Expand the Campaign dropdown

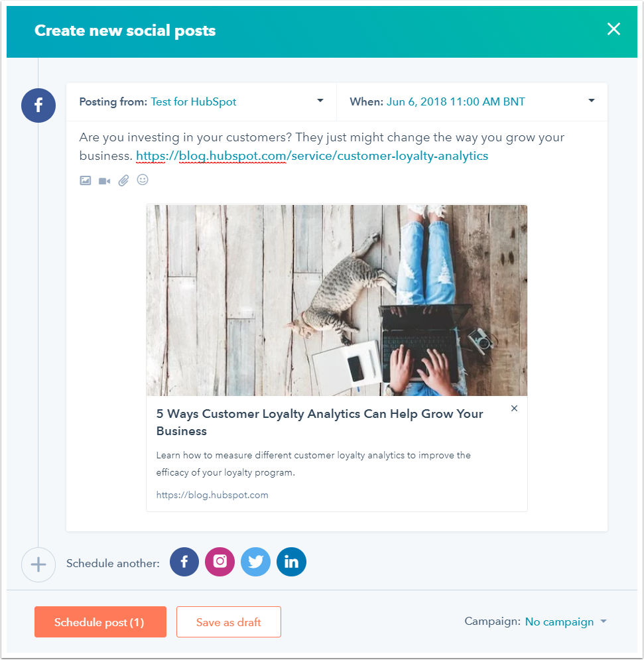pos(565,622)
